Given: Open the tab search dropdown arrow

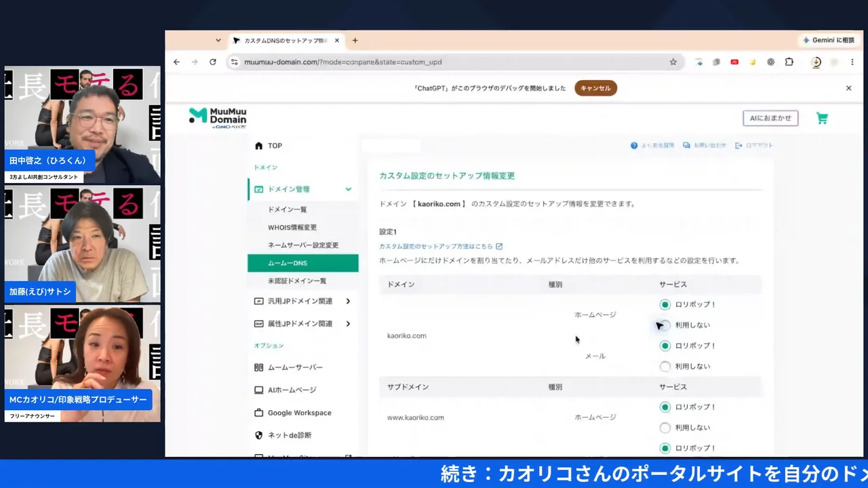Looking at the screenshot, I should (218, 41).
